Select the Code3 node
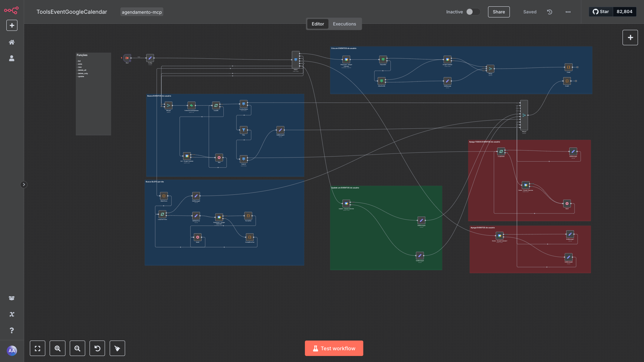This screenshot has height=362, width=644. click(567, 81)
